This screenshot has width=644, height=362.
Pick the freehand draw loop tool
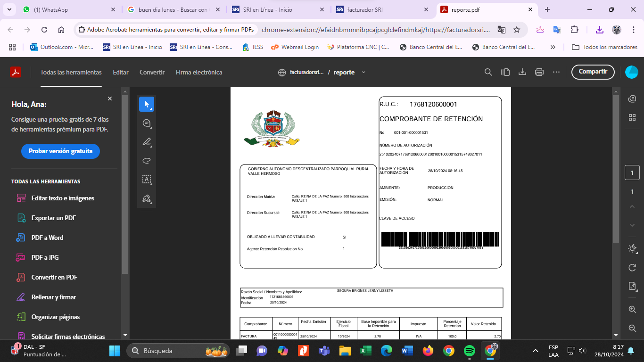pyautogui.click(x=147, y=161)
